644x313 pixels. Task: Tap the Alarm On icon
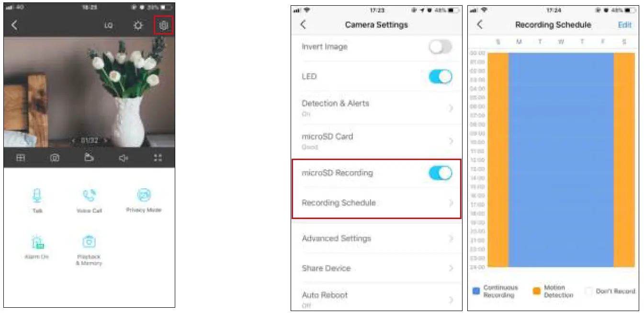point(37,242)
